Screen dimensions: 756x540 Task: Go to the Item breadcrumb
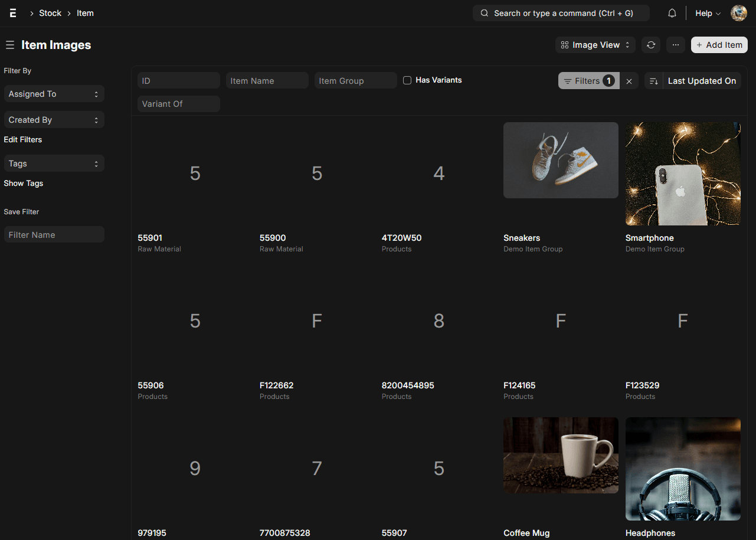[85, 13]
